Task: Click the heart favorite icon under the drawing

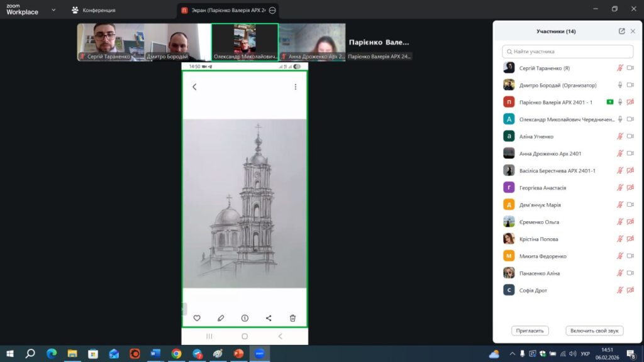Action: click(x=197, y=318)
